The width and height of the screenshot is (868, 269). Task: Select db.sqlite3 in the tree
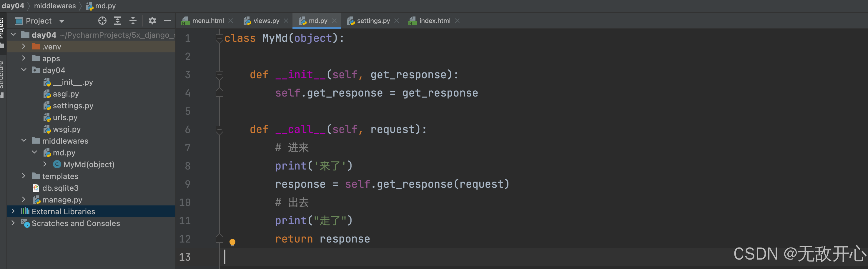pyautogui.click(x=56, y=188)
